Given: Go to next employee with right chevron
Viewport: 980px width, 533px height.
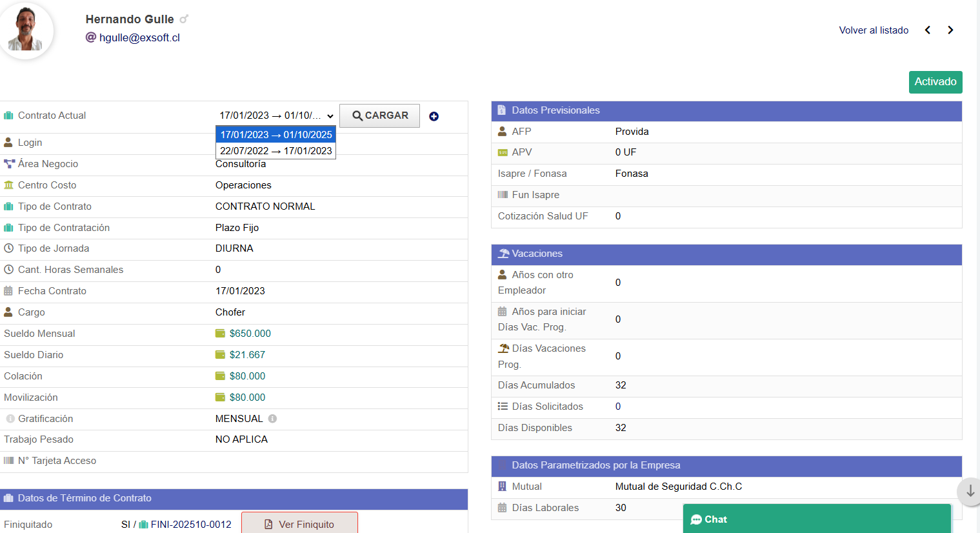Looking at the screenshot, I should (x=950, y=30).
